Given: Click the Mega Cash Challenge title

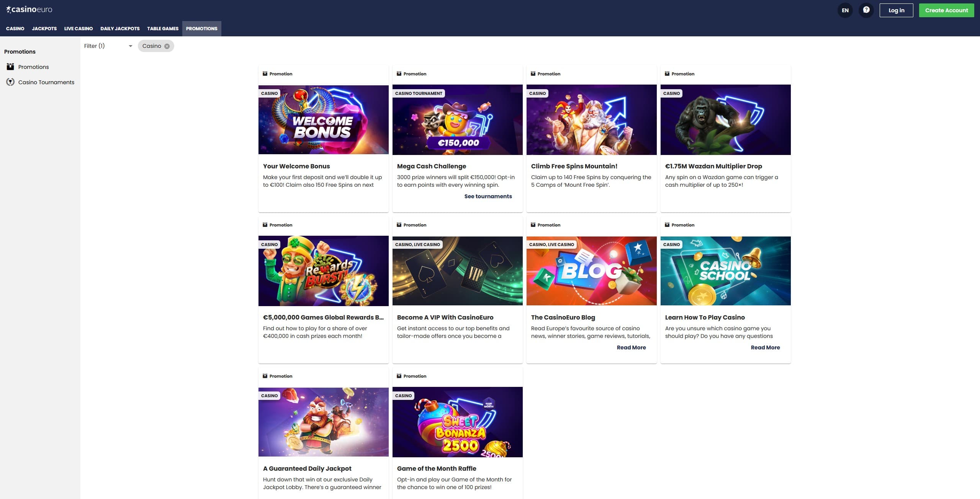Looking at the screenshot, I should point(431,166).
